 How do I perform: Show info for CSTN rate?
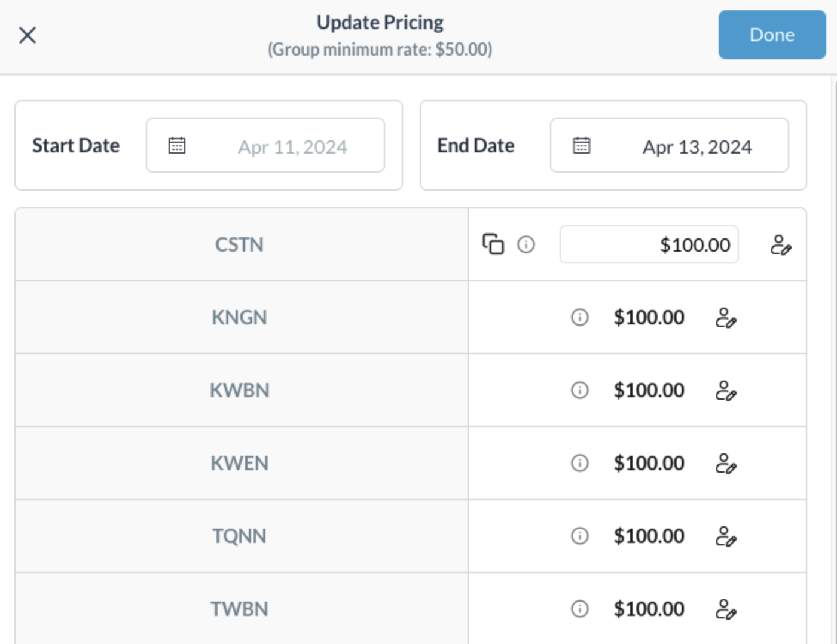pyautogui.click(x=526, y=244)
